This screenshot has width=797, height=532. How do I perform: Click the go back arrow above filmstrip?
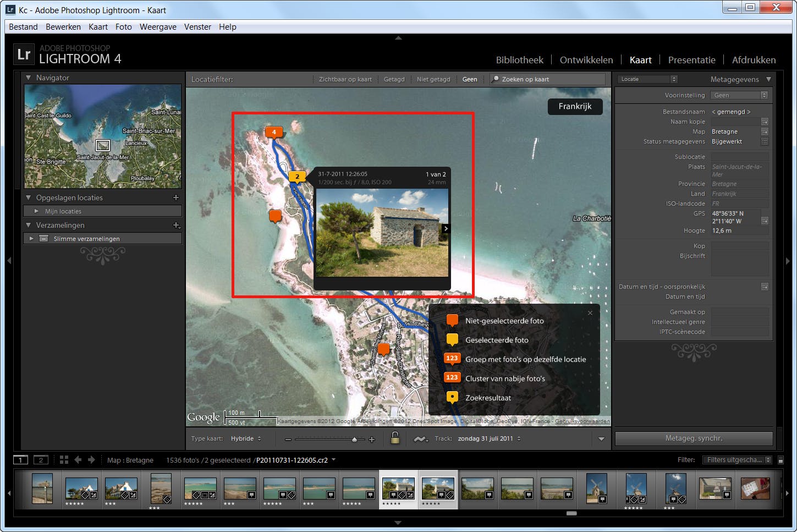coord(78,460)
